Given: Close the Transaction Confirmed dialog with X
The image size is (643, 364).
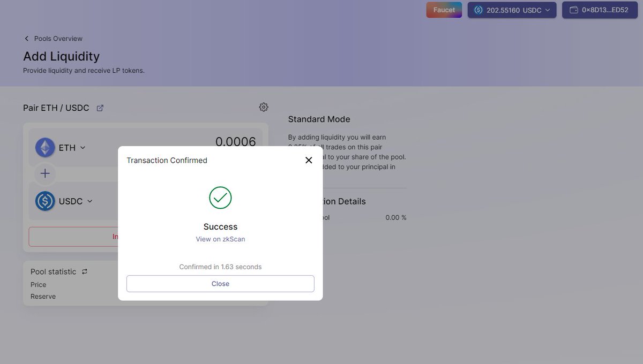Looking at the screenshot, I should pyautogui.click(x=309, y=160).
